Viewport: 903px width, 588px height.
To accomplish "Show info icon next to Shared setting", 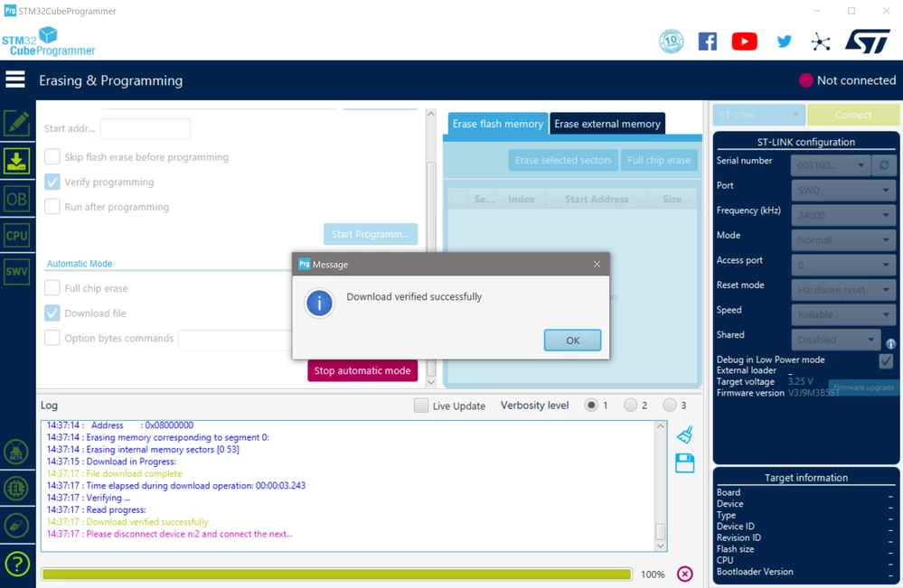I will click(x=890, y=344).
